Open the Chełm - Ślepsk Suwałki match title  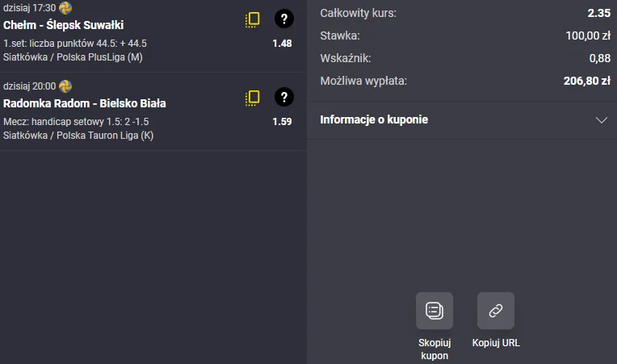point(63,25)
